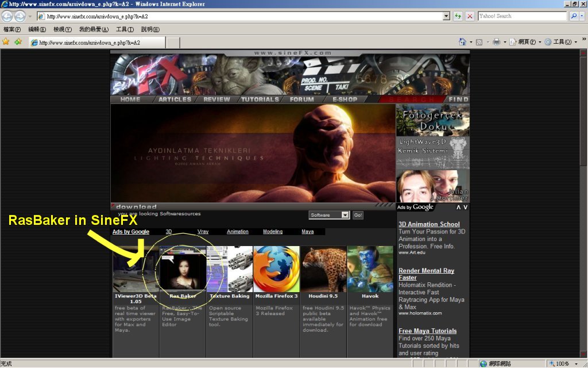Open the Havok thumbnail
The image size is (588, 368).
(x=370, y=269)
